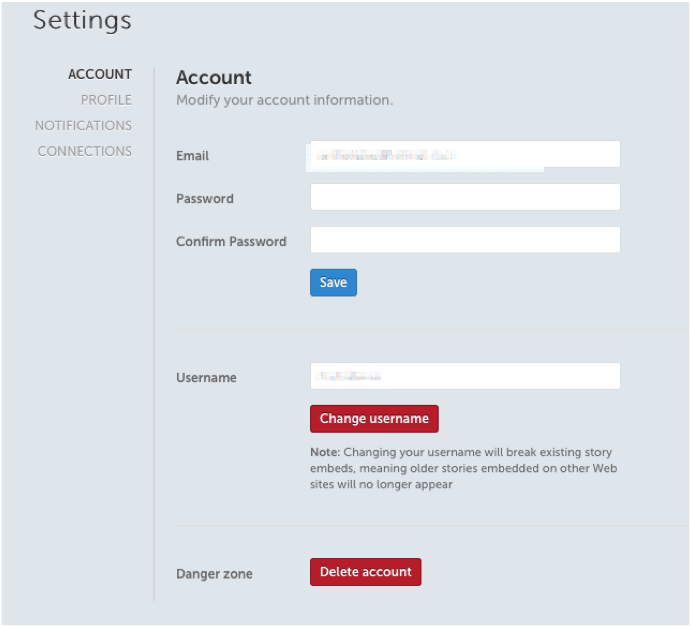Select the Confirm Password input field
The width and height of the screenshot is (691, 627).
(465, 240)
